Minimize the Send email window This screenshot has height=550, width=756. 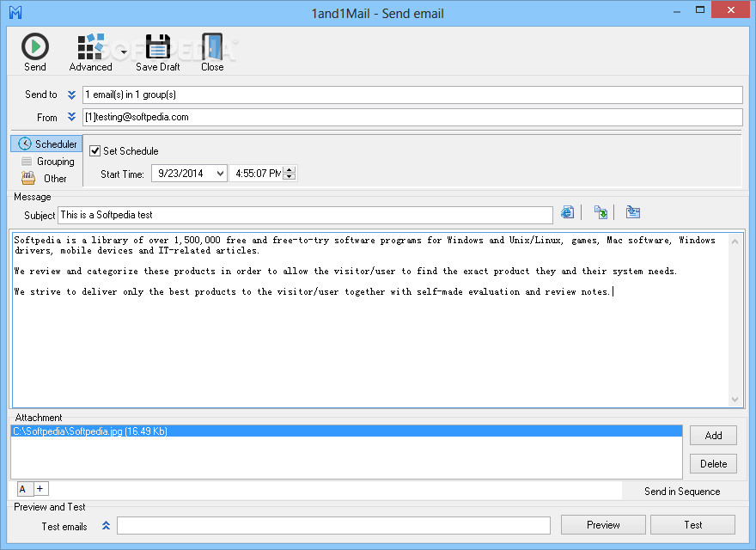677,10
